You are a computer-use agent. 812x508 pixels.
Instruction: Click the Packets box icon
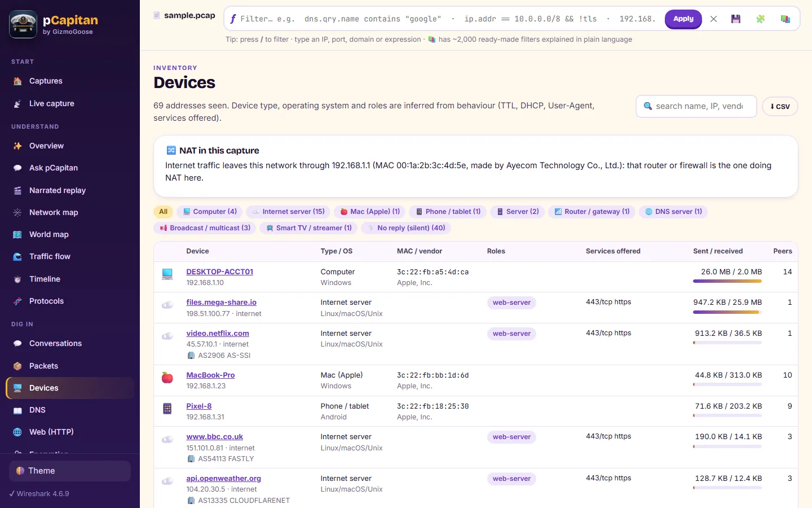pos(17,366)
